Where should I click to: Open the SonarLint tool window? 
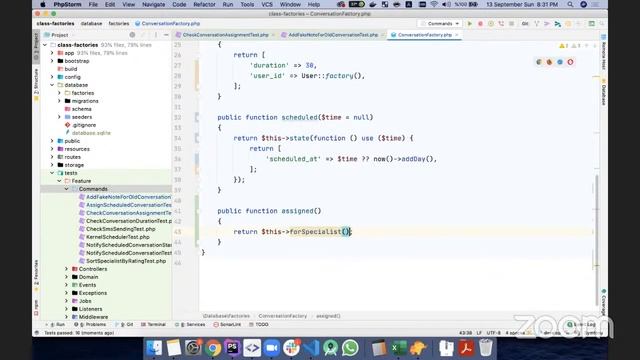227,324
